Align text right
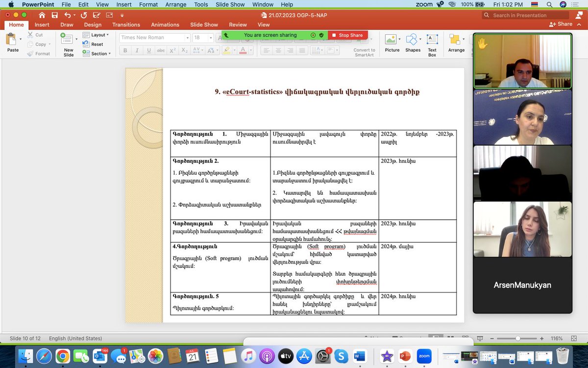This screenshot has width=588, height=368. point(290,50)
